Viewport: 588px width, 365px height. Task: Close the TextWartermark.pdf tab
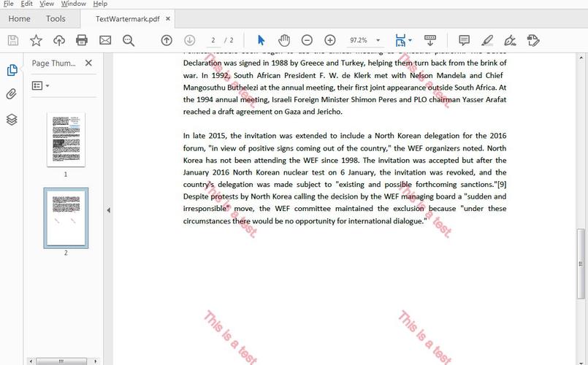[x=168, y=19]
